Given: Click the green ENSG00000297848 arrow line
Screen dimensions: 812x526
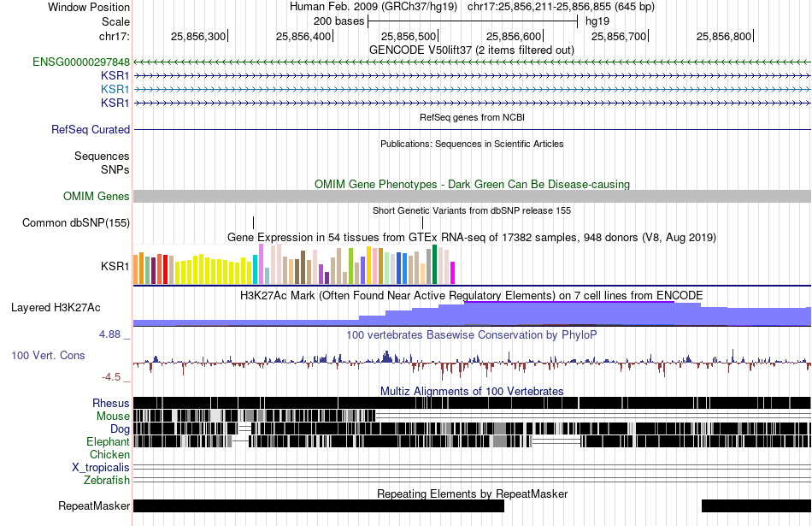Looking at the screenshot, I should pyautogui.click(x=473, y=62).
